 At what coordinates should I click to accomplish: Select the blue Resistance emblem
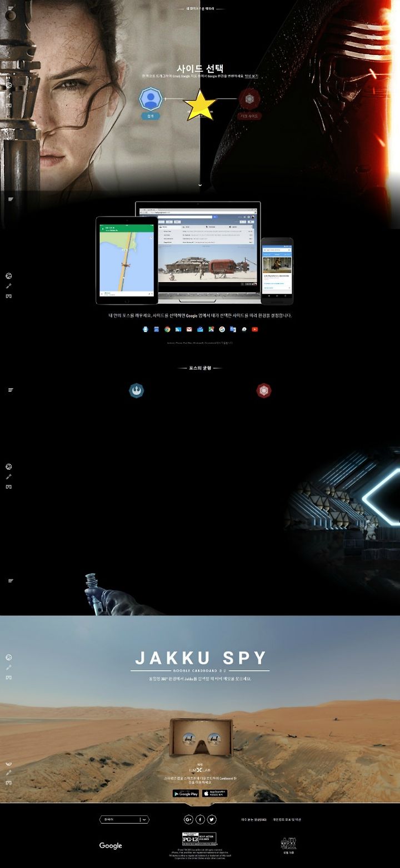136,391
